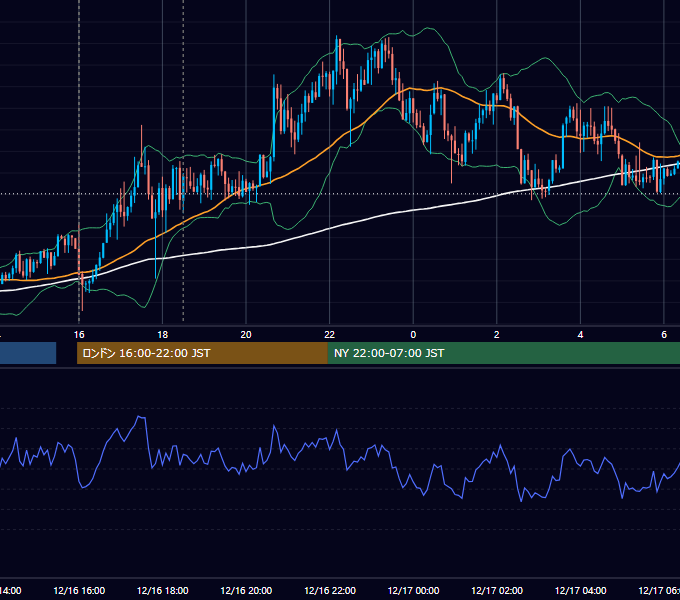Click the '12/17 00:00' date label
Viewport: 680px width, 600px height.
tap(413, 590)
